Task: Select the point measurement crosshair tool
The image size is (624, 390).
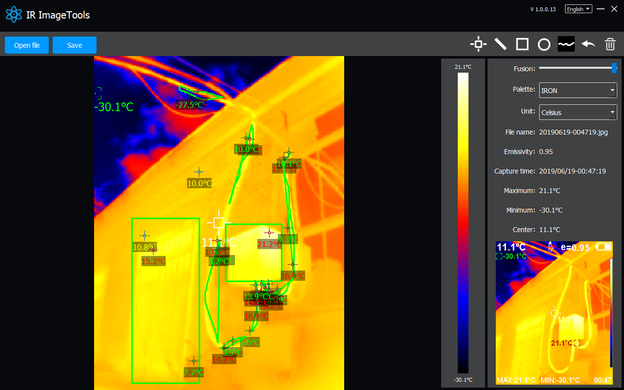Action: pyautogui.click(x=478, y=44)
